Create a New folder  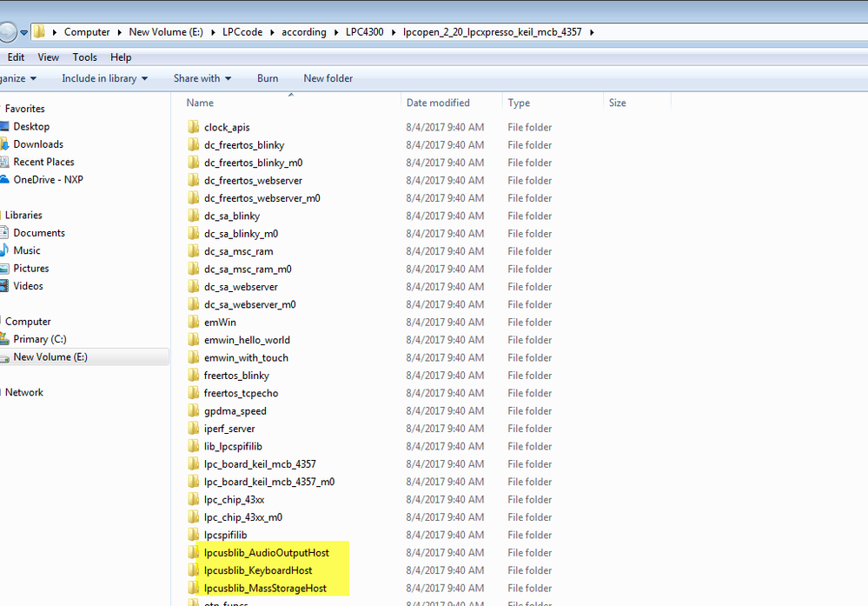(328, 78)
